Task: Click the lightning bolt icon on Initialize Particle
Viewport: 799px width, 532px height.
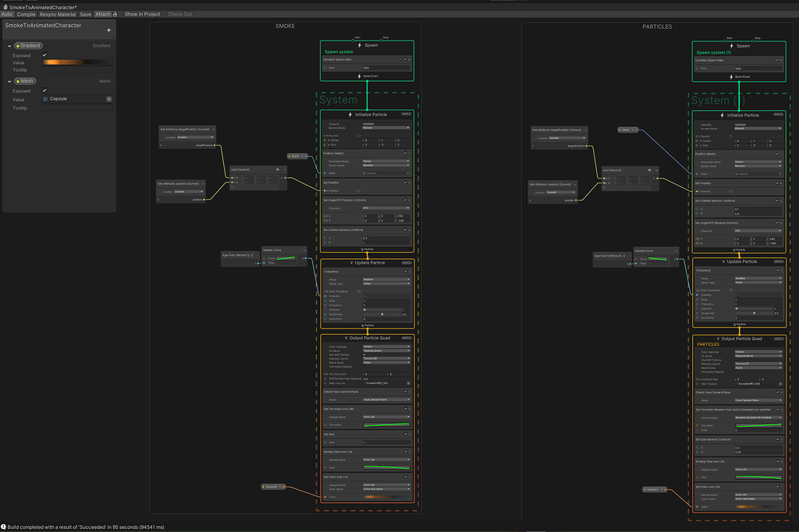Action: point(350,115)
